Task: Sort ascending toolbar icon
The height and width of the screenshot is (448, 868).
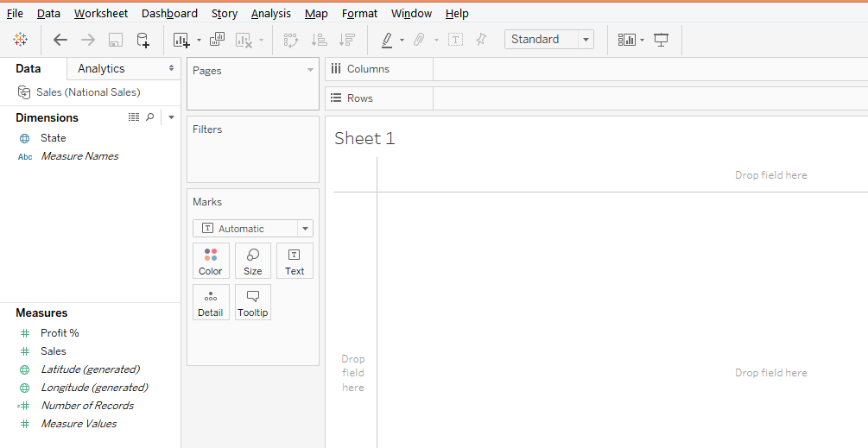Action: [320, 40]
